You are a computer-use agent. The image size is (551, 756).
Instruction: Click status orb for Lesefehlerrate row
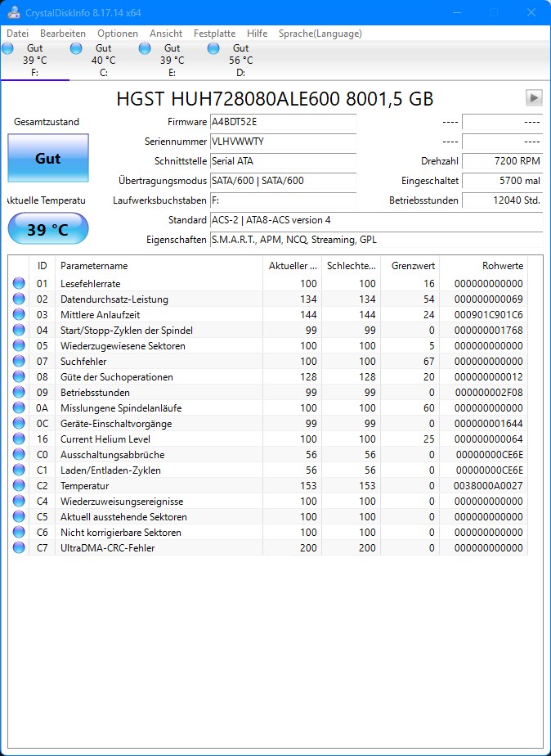click(x=19, y=283)
